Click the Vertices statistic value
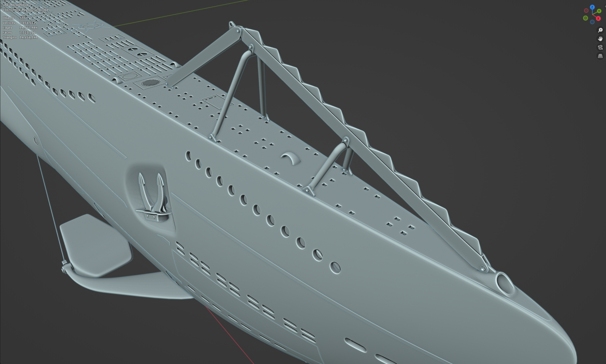Image resolution: width=606 pixels, height=364 pixels. (x=28, y=23)
